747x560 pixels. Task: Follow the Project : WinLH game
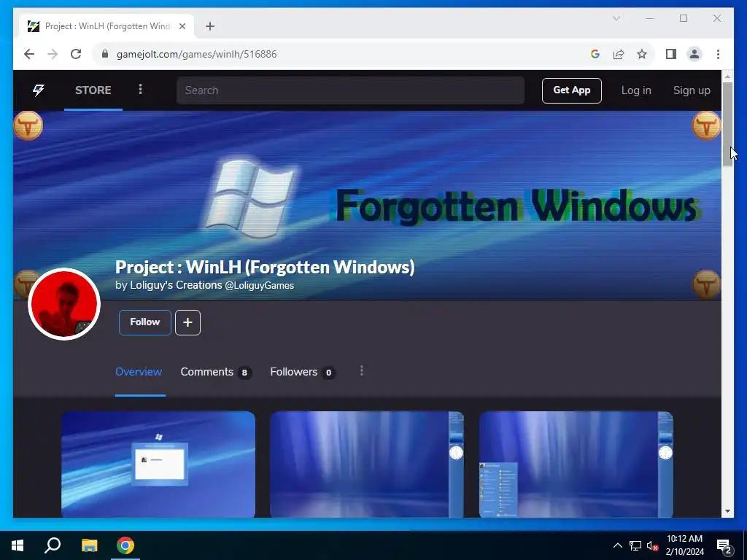(145, 322)
